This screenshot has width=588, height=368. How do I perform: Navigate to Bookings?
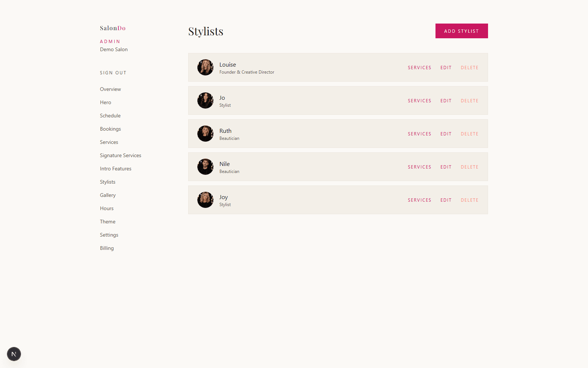click(110, 129)
